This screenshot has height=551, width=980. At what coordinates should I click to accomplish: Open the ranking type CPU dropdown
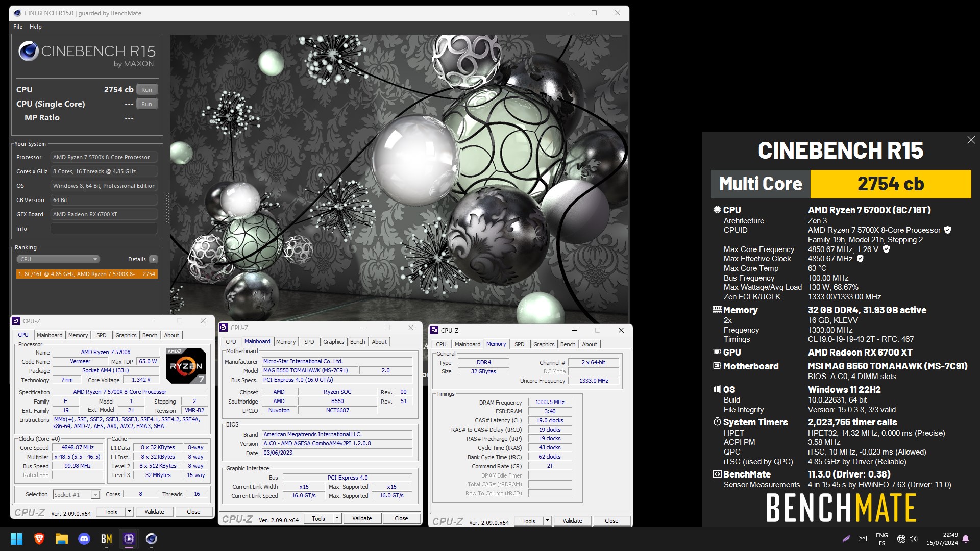(x=58, y=259)
